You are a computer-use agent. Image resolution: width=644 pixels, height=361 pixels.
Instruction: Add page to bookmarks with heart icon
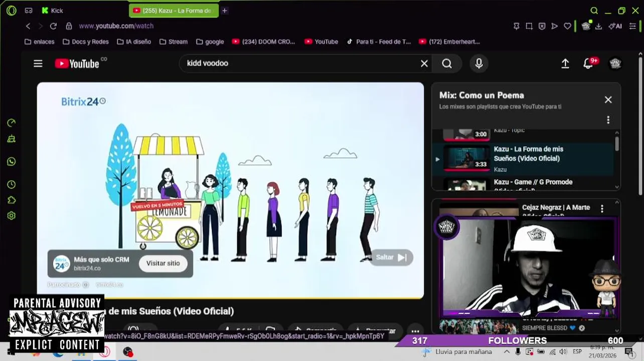click(x=567, y=26)
